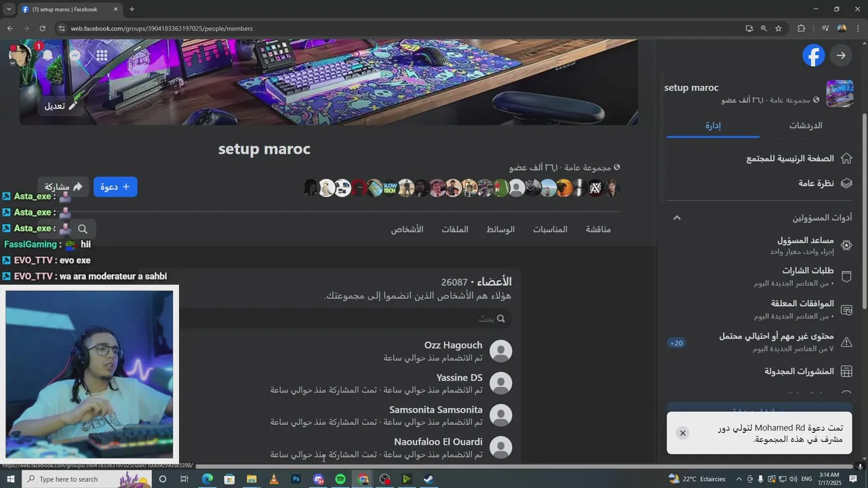Open a new Chrome tab with plus button
This screenshot has width=868, height=488.
point(132,9)
